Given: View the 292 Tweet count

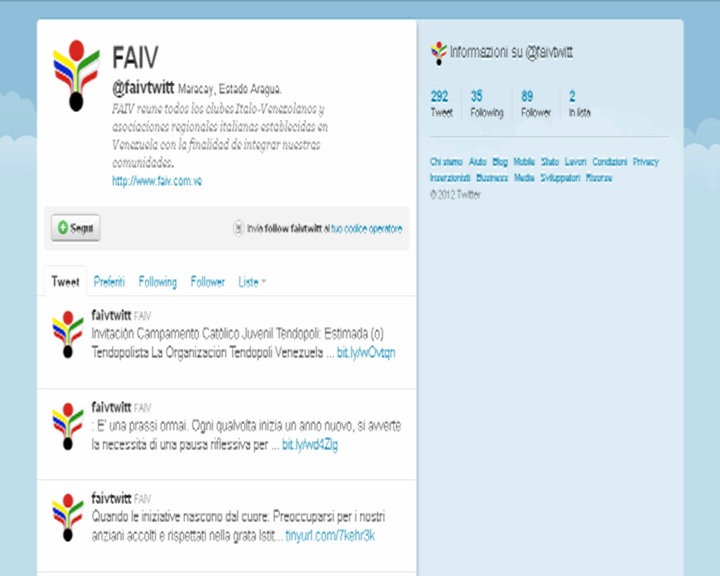Looking at the screenshot, I should [441, 103].
